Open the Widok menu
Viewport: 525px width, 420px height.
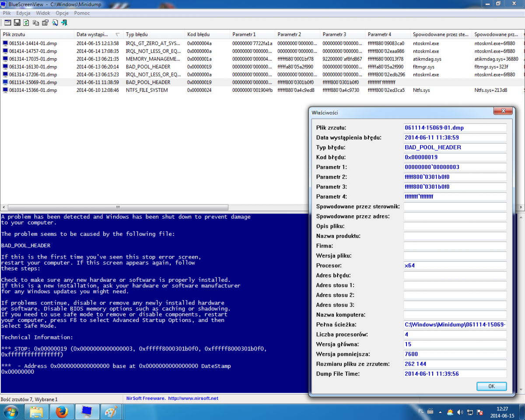click(43, 13)
